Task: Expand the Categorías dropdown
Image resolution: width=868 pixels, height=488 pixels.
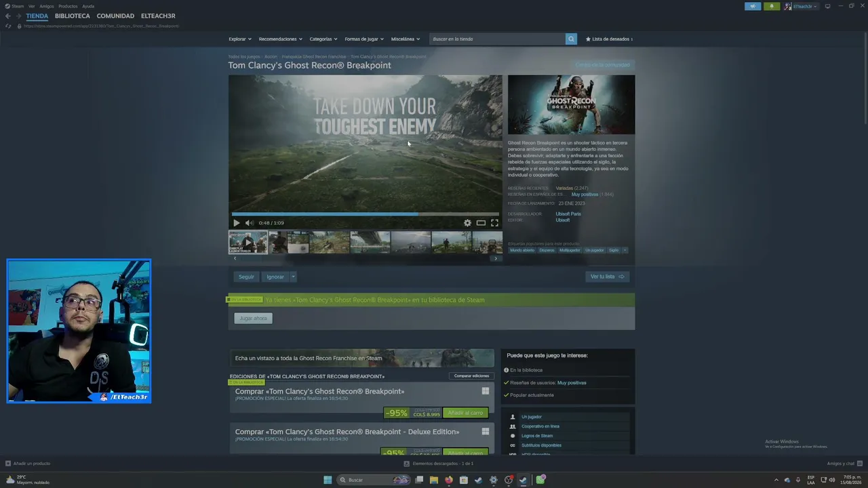Action: [323, 39]
